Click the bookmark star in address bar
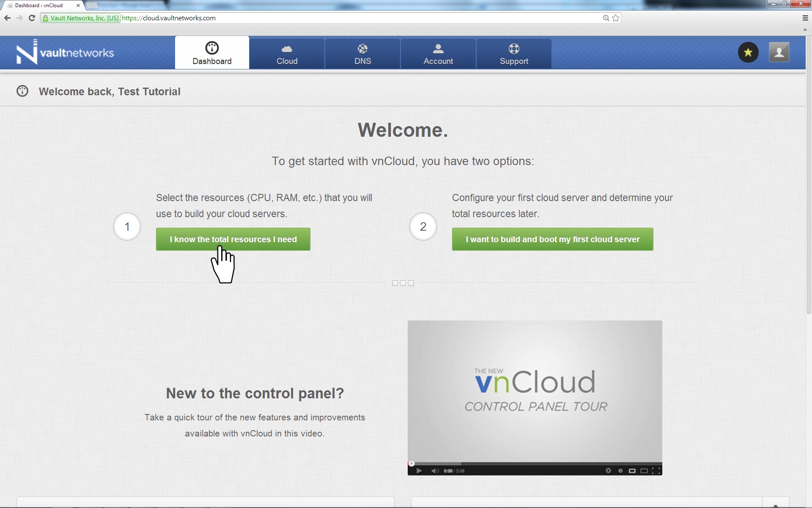The width and height of the screenshot is (812, 508). pos(616,18)
